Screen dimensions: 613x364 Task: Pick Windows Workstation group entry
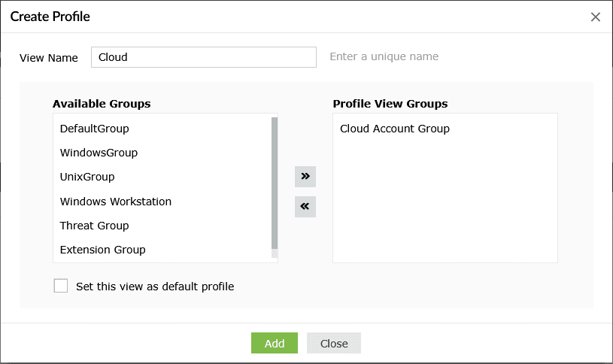pyautogui.click(x=116, y=202)
